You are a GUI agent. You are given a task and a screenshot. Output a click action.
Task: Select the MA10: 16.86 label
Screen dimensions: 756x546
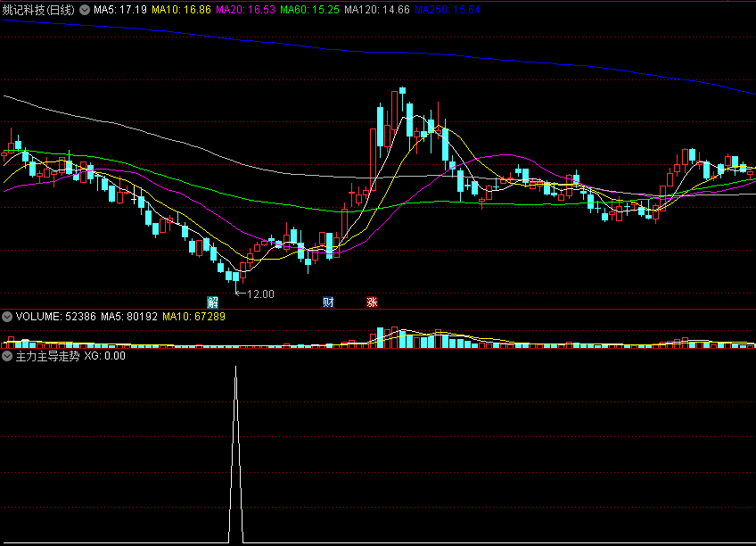click(181, 10)
